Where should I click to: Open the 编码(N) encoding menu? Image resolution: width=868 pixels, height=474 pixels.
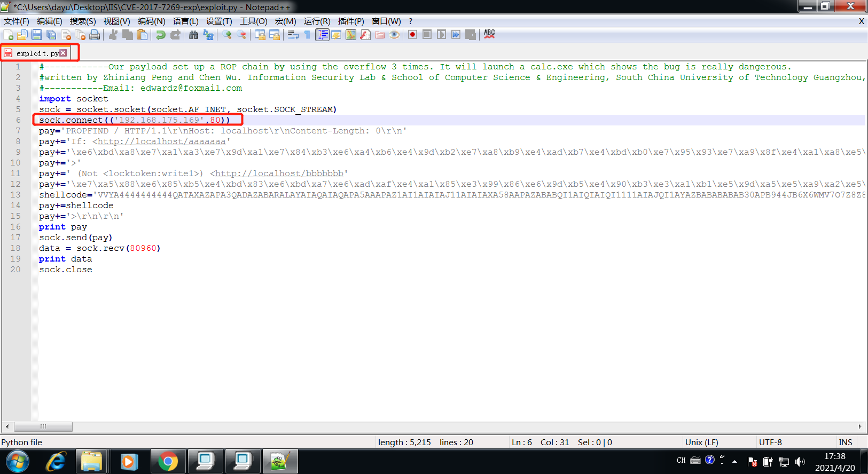click(152, 21)
